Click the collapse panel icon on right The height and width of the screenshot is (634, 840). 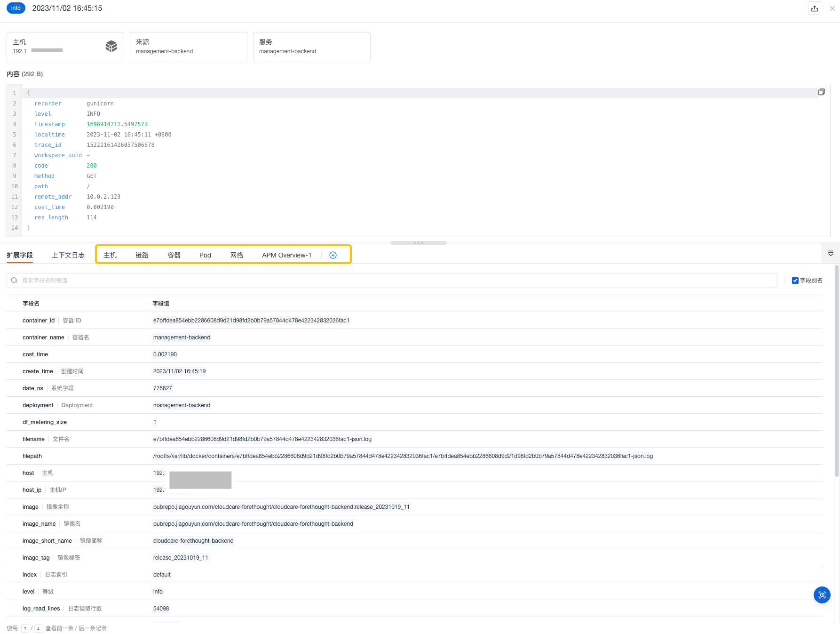click(831, 253)
